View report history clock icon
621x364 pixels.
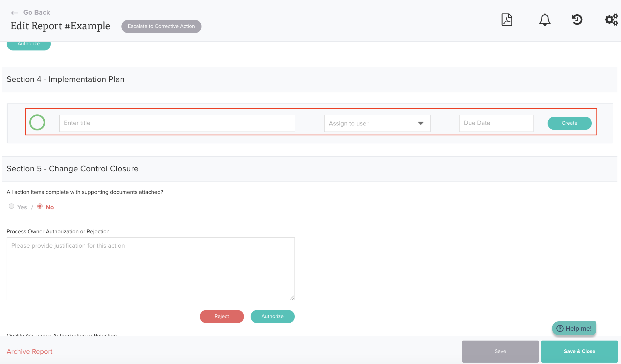coord(577,20)
